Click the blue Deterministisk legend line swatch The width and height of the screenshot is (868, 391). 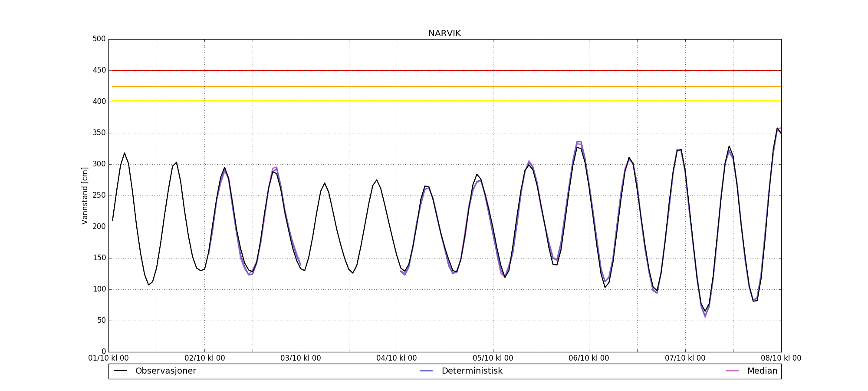click(426, 371)
